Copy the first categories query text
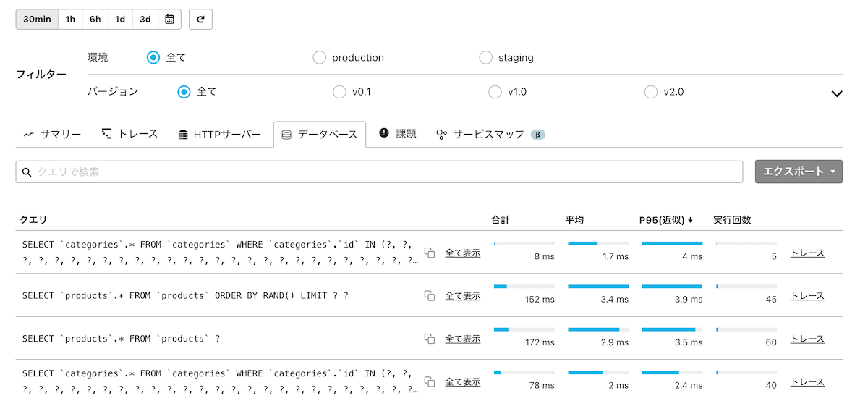Screen dimensions: 868x401 point(430,253)
